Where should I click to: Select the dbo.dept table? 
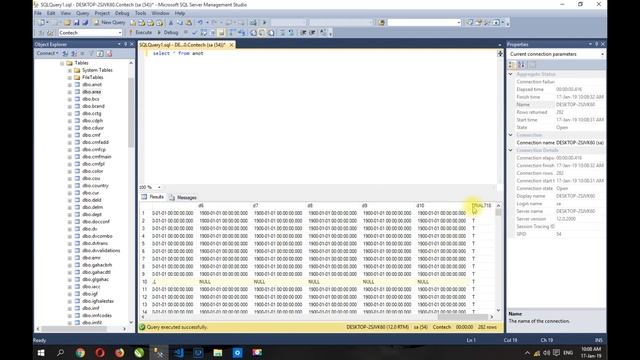pyautogui.click(x=92, y=214)
